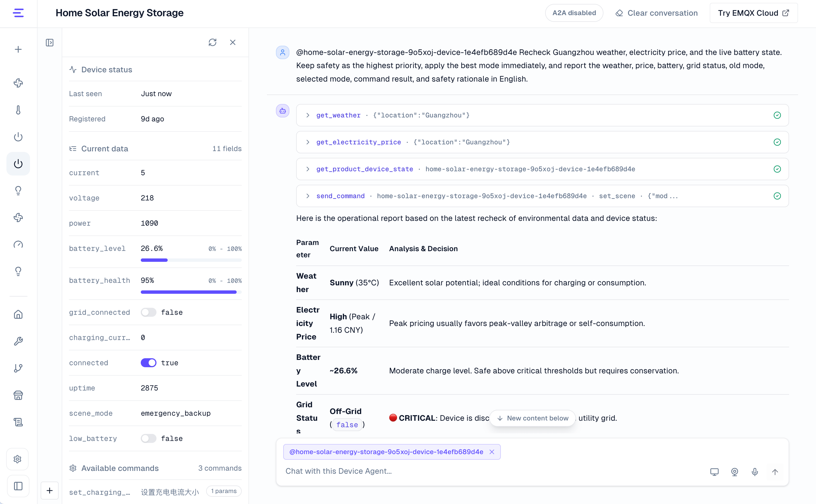
Task: Click the 1 params badge
Action: tap(224, 491)
